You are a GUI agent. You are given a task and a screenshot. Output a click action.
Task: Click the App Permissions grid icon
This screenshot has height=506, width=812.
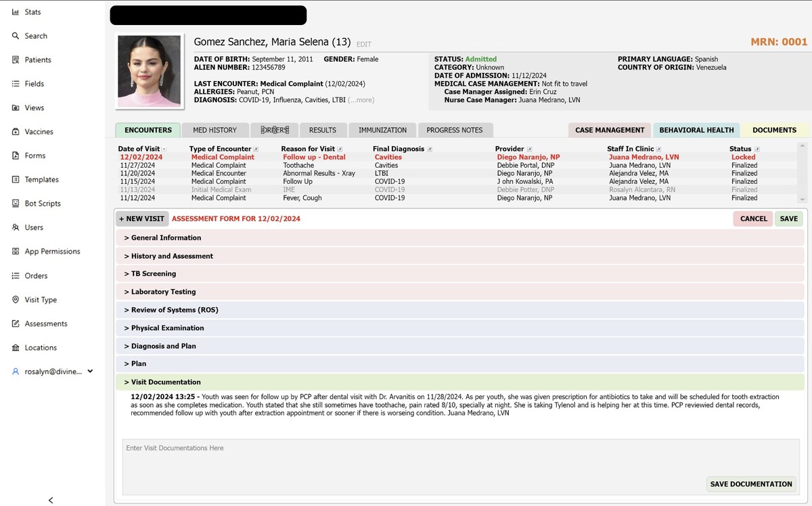coord(16,252)
